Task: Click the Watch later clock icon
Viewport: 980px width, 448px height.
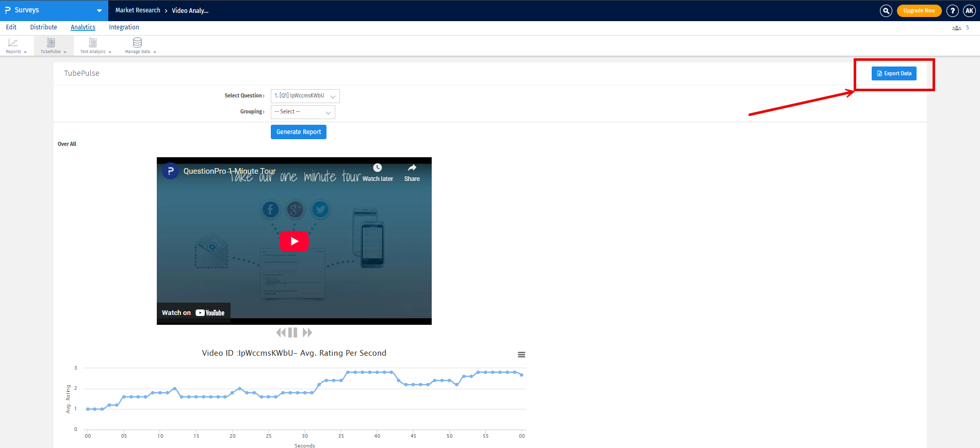Action: (x=378, y=168)
